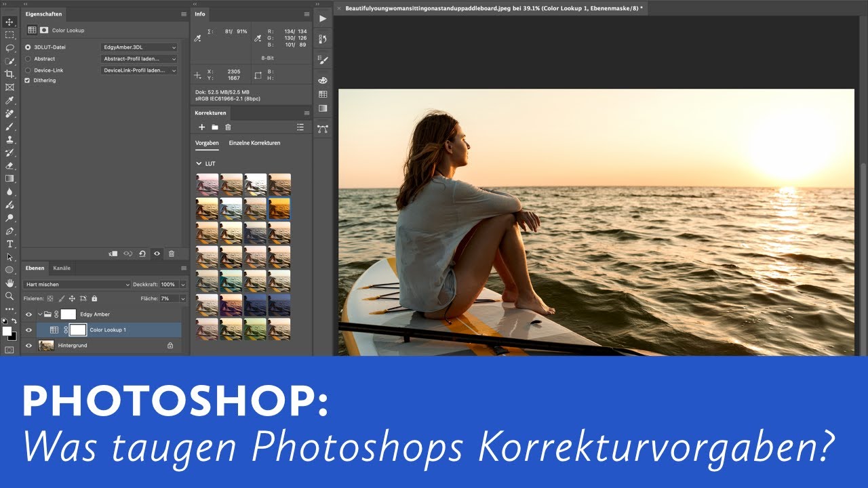Delete preset with Korrekturen trash icon
The height and width of the screenshot is (488, 868).
[228, 127]
